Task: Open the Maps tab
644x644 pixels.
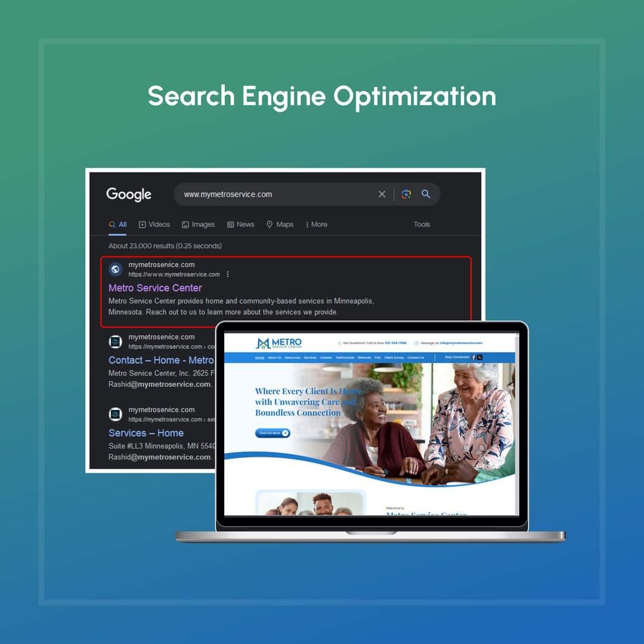Action: 280,225
